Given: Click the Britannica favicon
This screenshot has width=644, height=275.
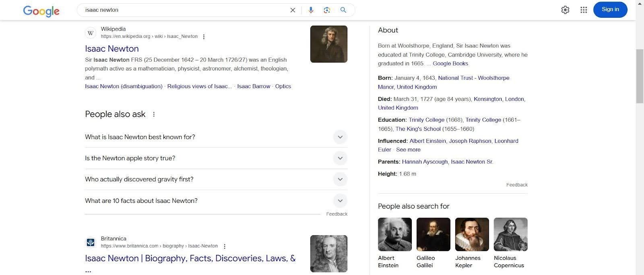Looking at the screenshot, I should [x=91, y=242].
